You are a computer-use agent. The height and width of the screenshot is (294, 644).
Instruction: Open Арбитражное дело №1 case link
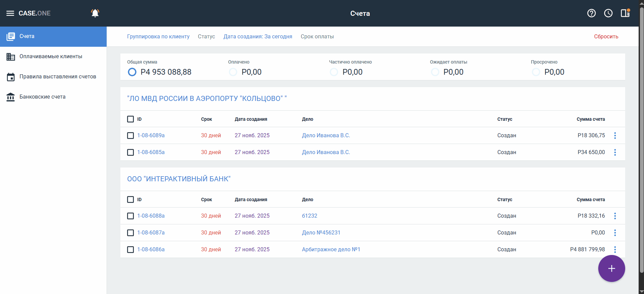331,250
